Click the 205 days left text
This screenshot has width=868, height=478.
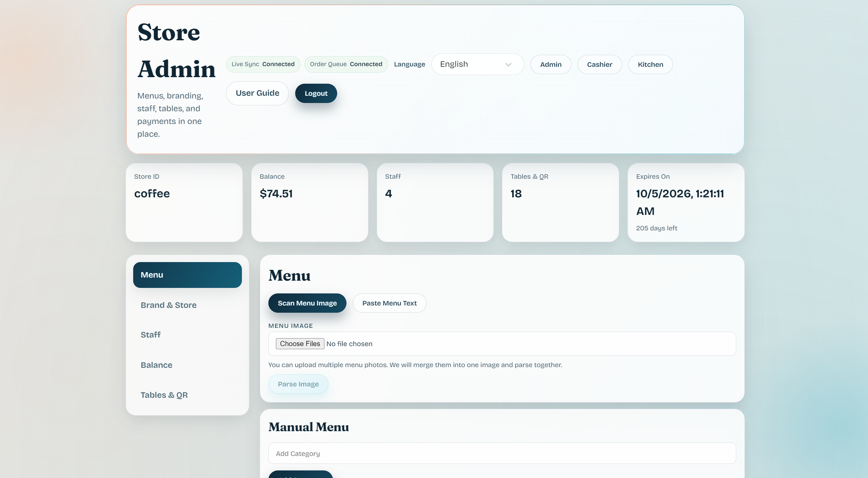(x=656, y=228)
